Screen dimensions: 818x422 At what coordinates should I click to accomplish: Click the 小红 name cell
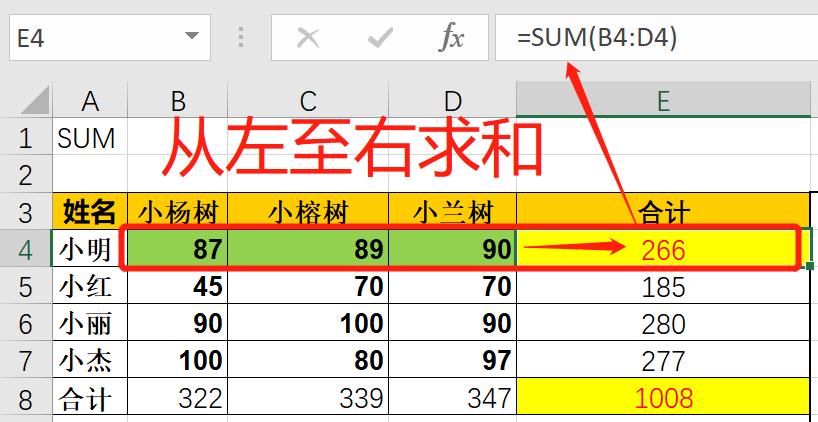(90, 286)
